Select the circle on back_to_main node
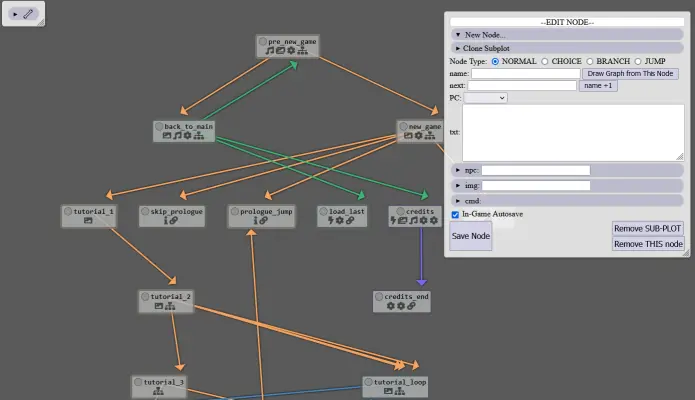This screenshot has height=400, width=695. (159, 126)
